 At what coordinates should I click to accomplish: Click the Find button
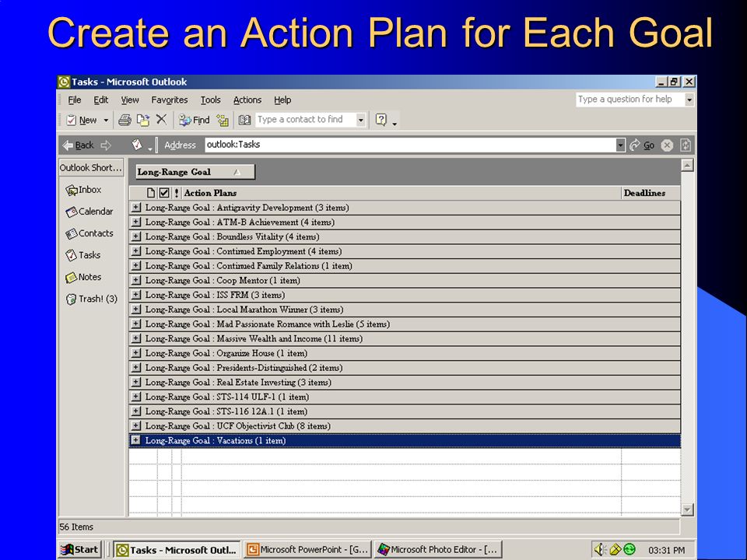click(195, 120)
